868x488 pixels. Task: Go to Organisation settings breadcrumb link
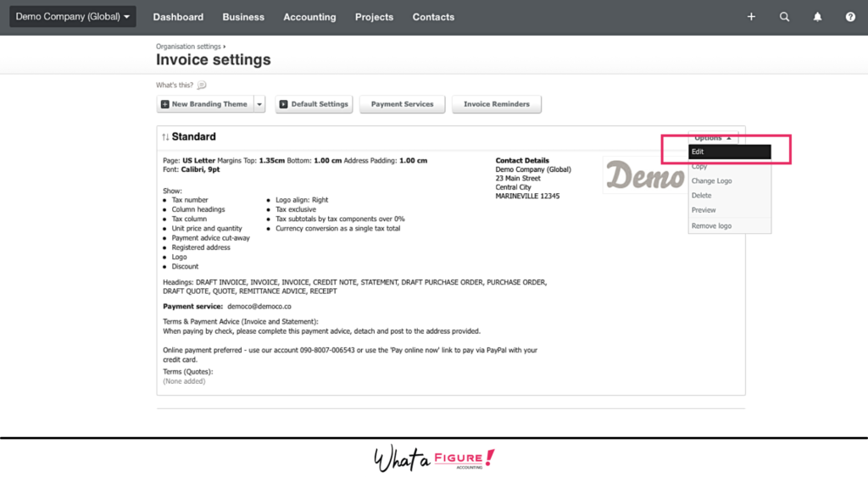coord(188,47)
